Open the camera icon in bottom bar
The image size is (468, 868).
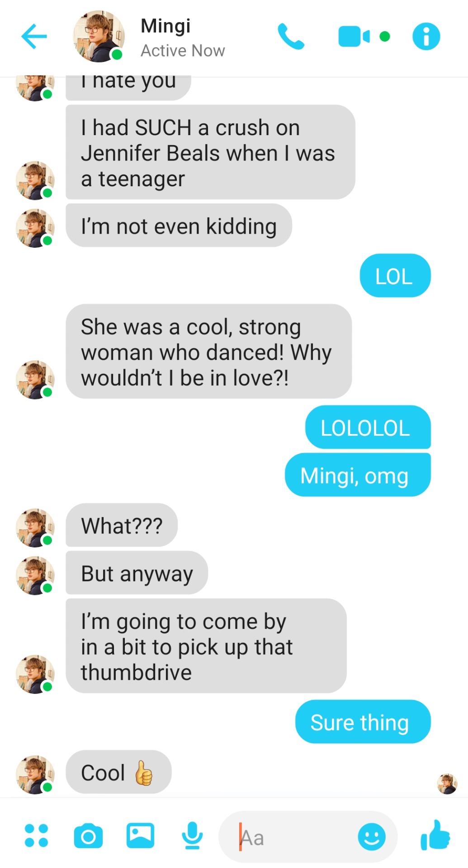(x=88, y=836)
